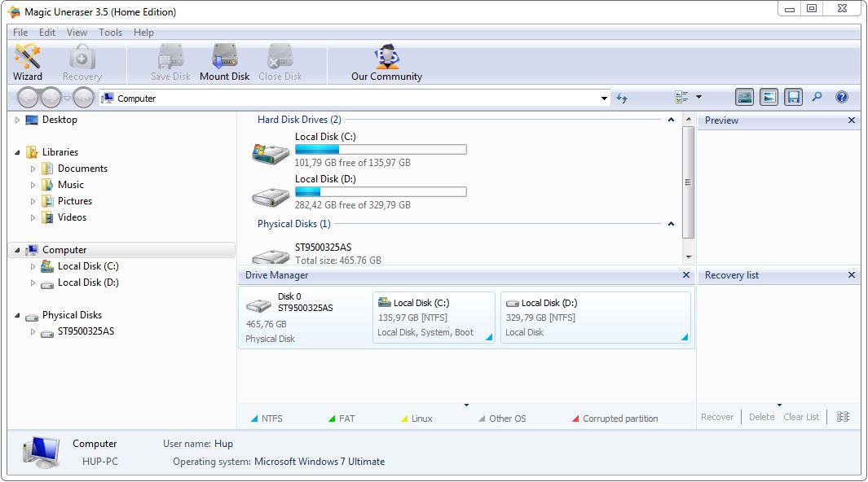Select Pictures in the Libraries tree
The height and width of the screenshot is (482, 868).
coord(75,201)
